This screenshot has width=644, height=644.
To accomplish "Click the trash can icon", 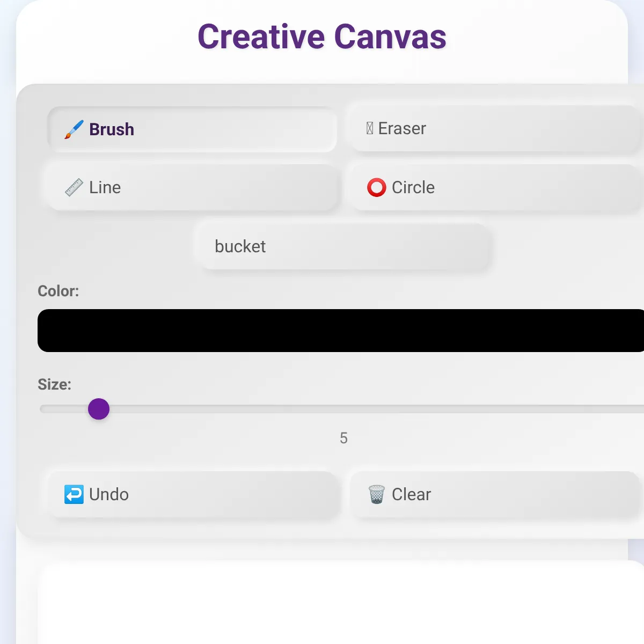I will tap(376, 494).
